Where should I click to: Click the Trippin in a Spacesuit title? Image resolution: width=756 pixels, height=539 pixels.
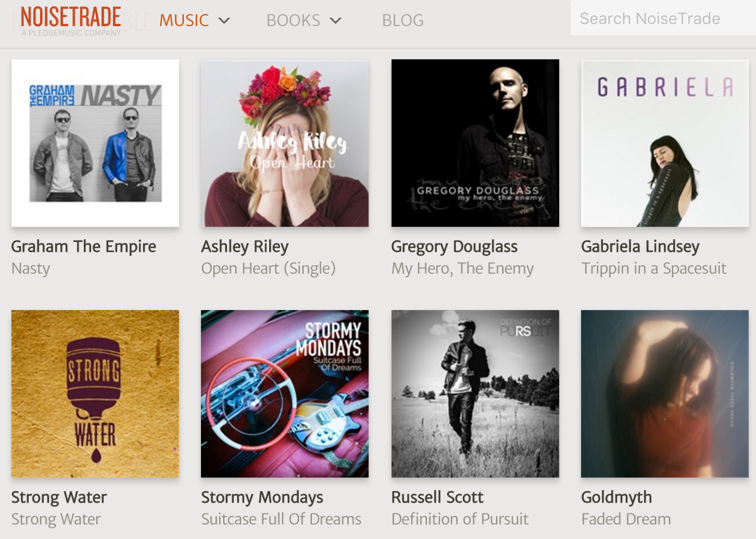654,268
